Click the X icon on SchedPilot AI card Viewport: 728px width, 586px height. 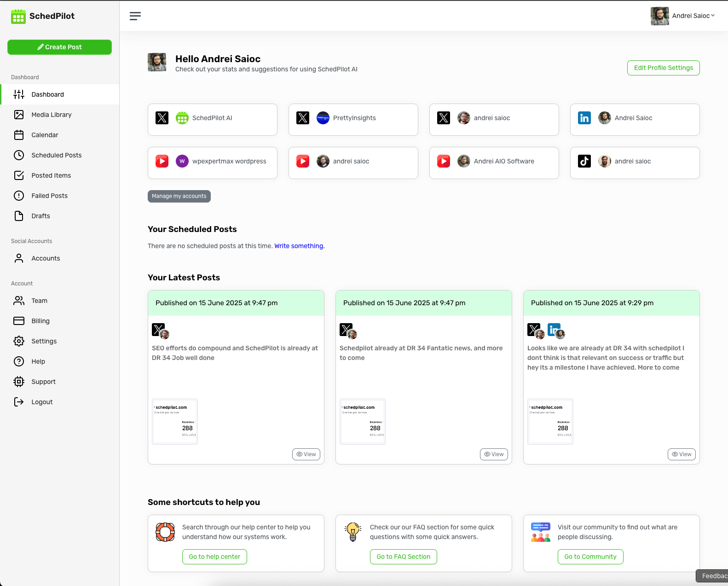(x=162, y=118)
